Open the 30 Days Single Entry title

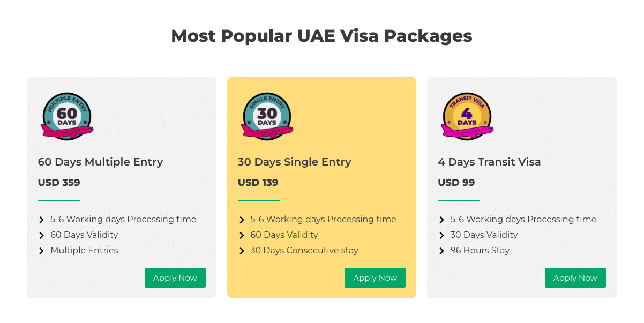pos(294,162)
